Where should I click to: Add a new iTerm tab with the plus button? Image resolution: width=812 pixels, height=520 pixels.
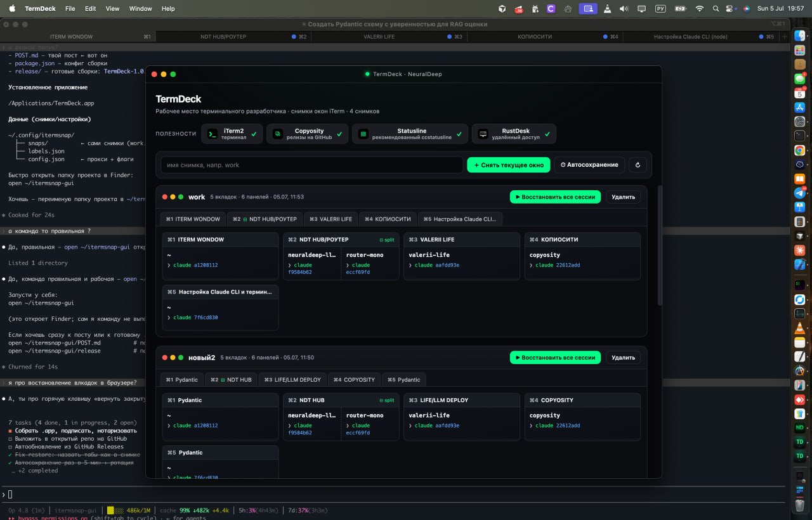(x=785, y=37)
